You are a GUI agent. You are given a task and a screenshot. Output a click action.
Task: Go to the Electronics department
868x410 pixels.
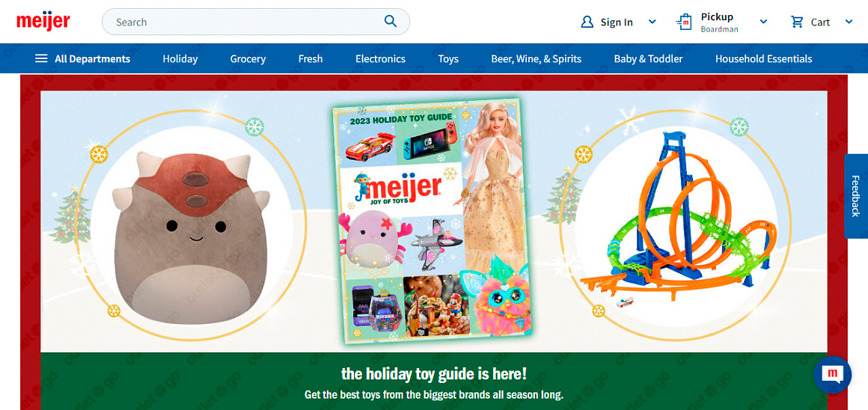point(380,58)
